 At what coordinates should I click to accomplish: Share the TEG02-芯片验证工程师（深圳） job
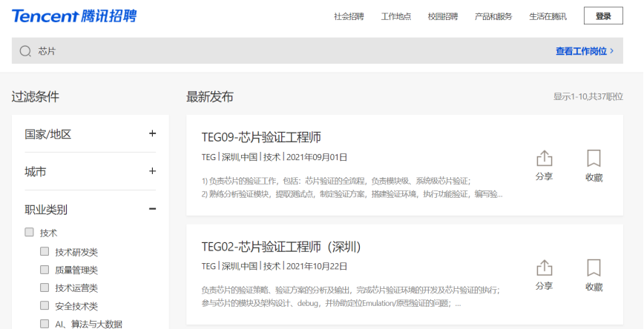544,275
